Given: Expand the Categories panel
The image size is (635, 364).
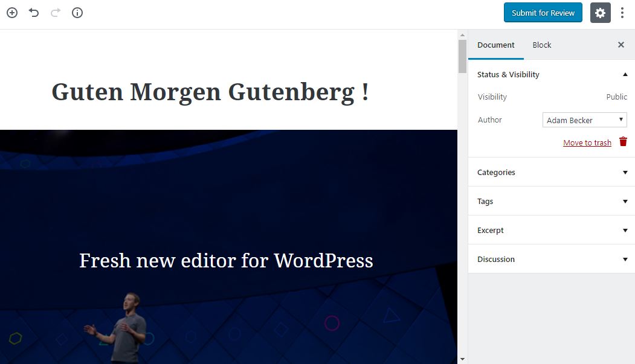Looking at the screenshot, I should point(552,172).
